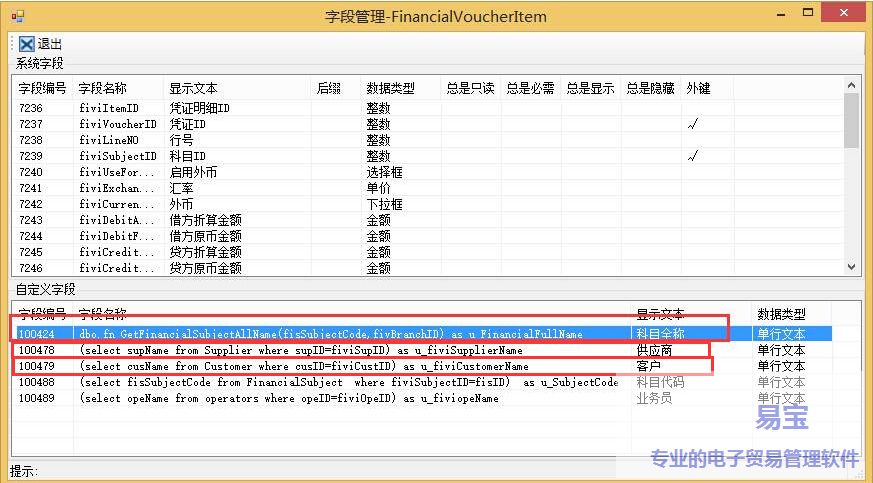This screenshot has width=873, height=483.
Task: Select the 启用外币 row 7240
Action: (x=200, y=172)
